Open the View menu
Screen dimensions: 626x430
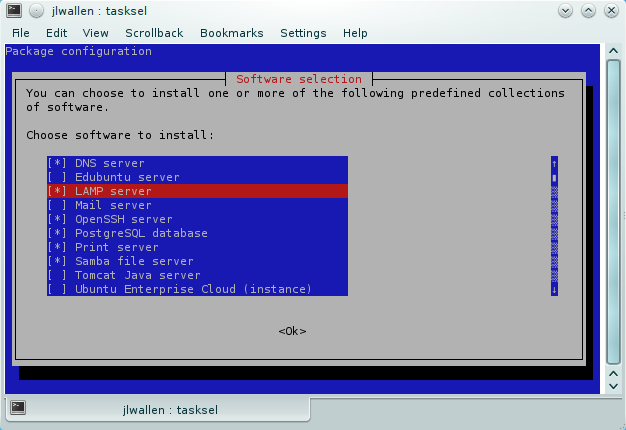click(x=95, y=33)
